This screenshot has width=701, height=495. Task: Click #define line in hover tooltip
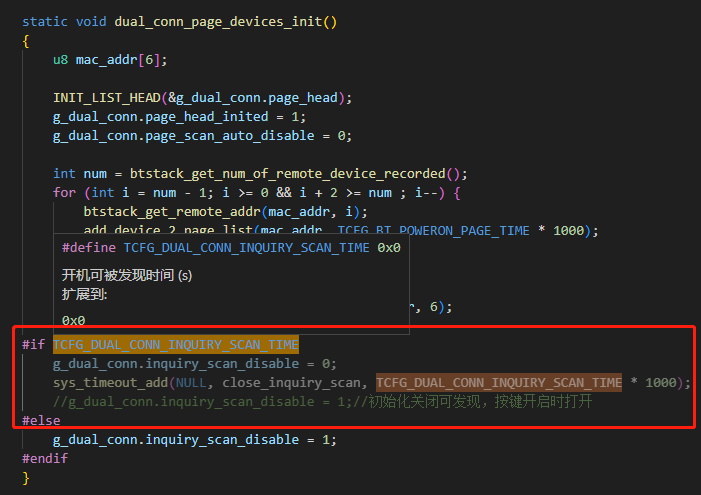pyautogui.click(x=231, y=248)
